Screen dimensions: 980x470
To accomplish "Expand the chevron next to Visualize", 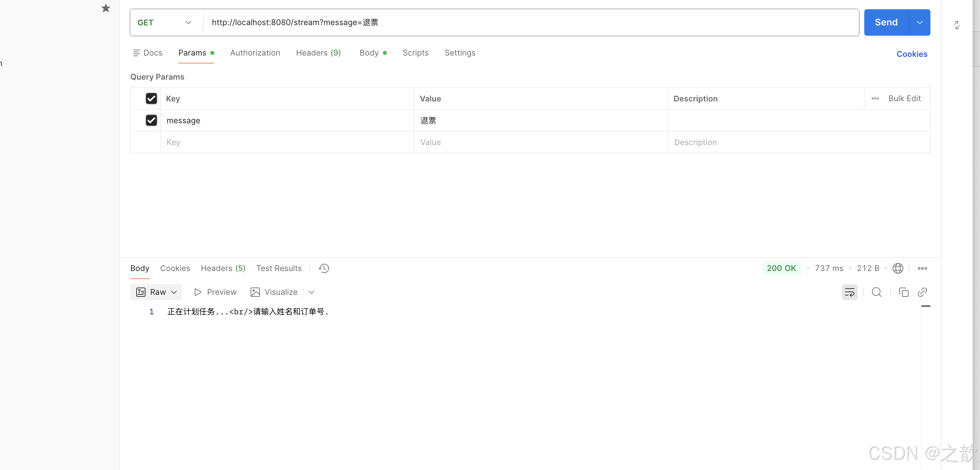I will click(311, 292).
